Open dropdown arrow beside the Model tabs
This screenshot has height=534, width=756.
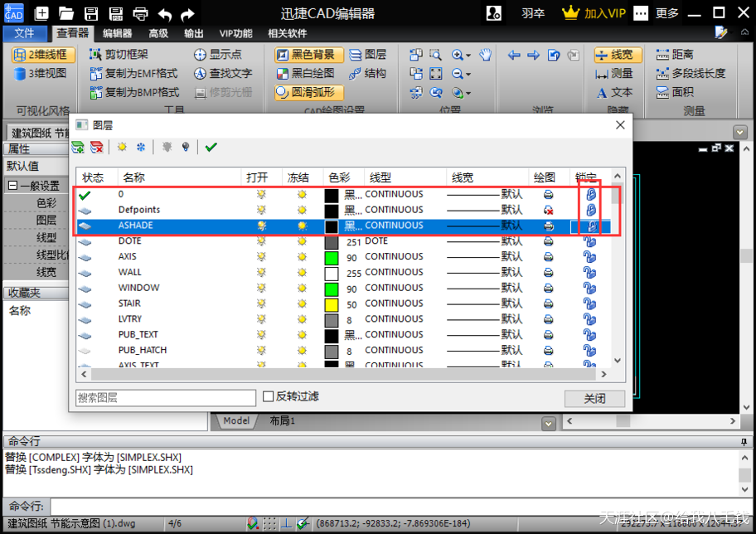tap(548, 424)
